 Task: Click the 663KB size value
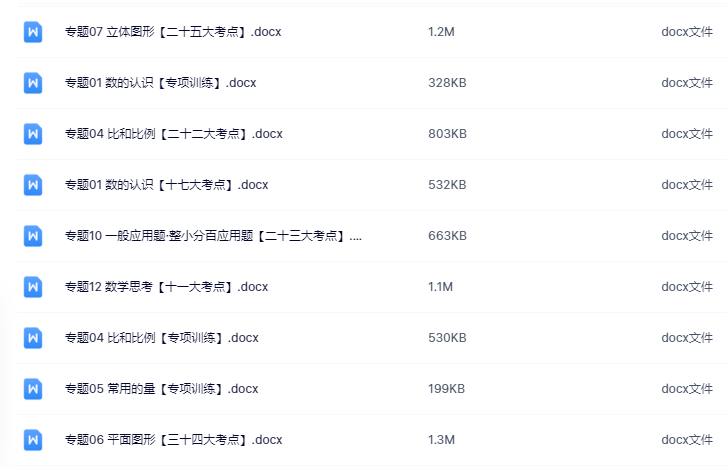pyautogui.click(x=447, y=236)
